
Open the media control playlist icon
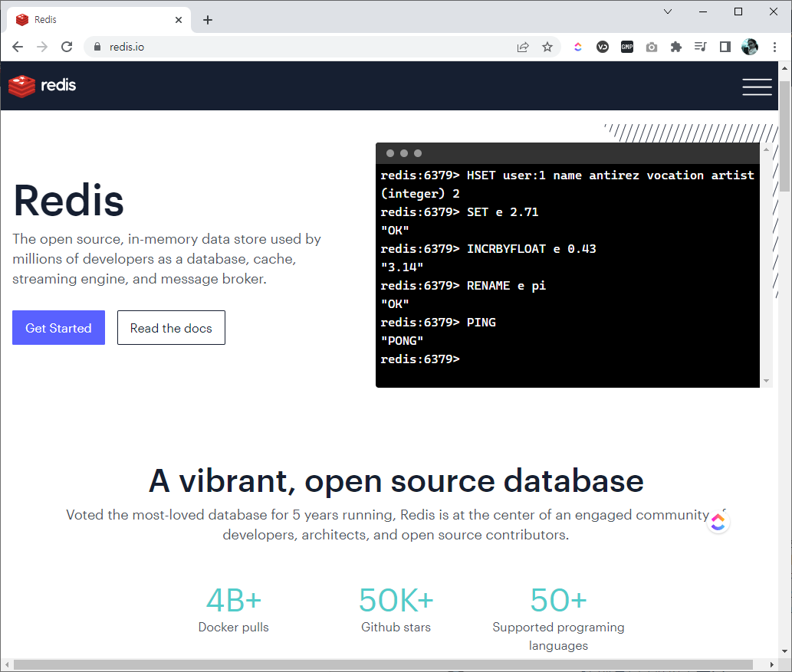pos(701,47)
